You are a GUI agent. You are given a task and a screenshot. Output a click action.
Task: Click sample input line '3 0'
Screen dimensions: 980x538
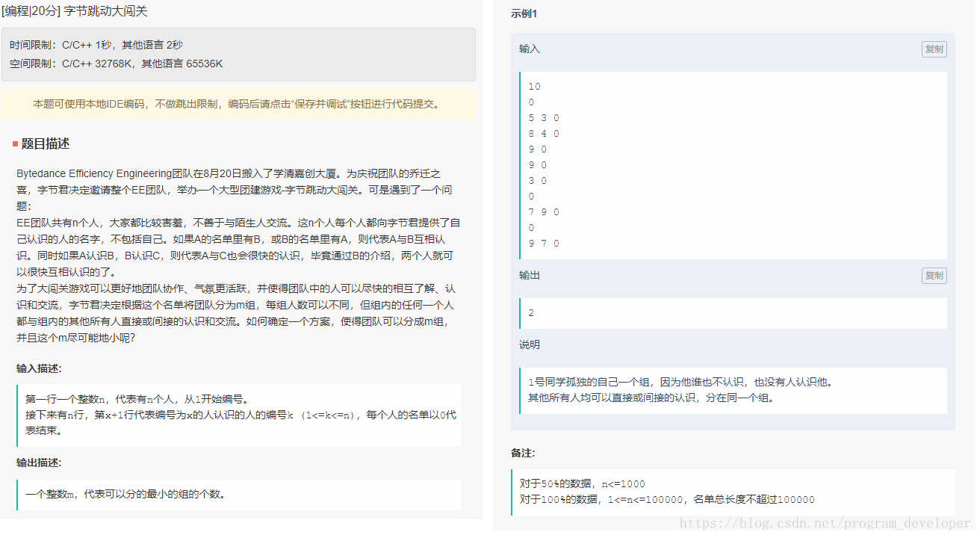point(538,181)
